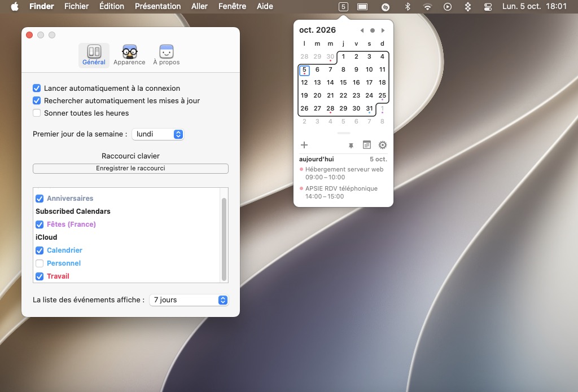Select October 25 in the calendar grid
Image resolution: width=578 pixels, height=392 pixels.
[x=382, y=95]
